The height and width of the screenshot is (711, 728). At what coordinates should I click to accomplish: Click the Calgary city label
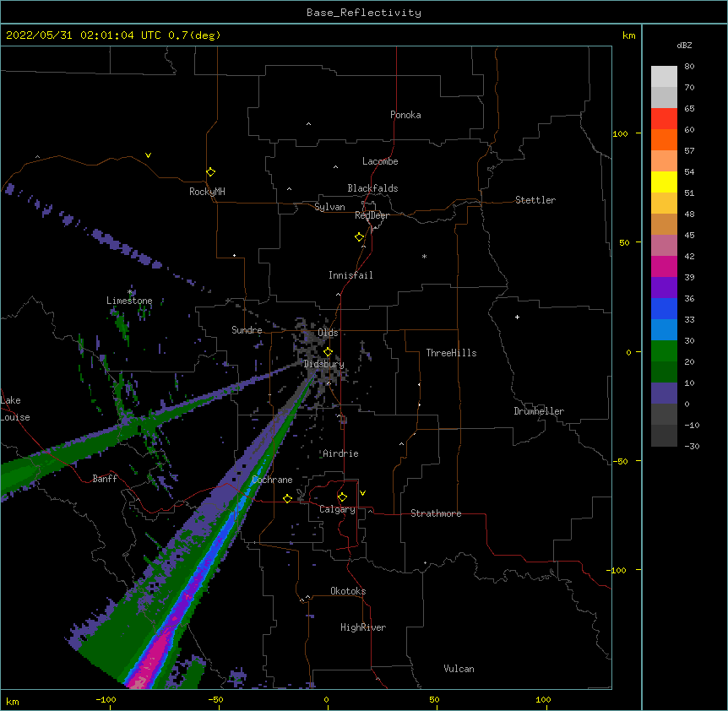tap(337, 509)
